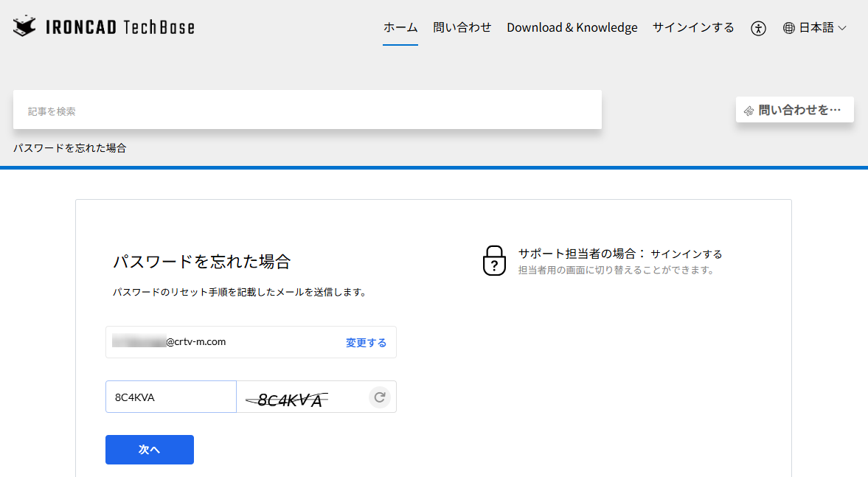Open Download & Knowledge page

[572, 28]
